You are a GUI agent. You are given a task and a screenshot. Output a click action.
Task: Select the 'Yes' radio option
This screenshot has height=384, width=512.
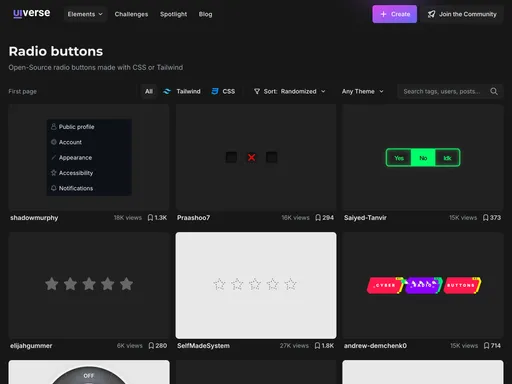click(399, 158)
